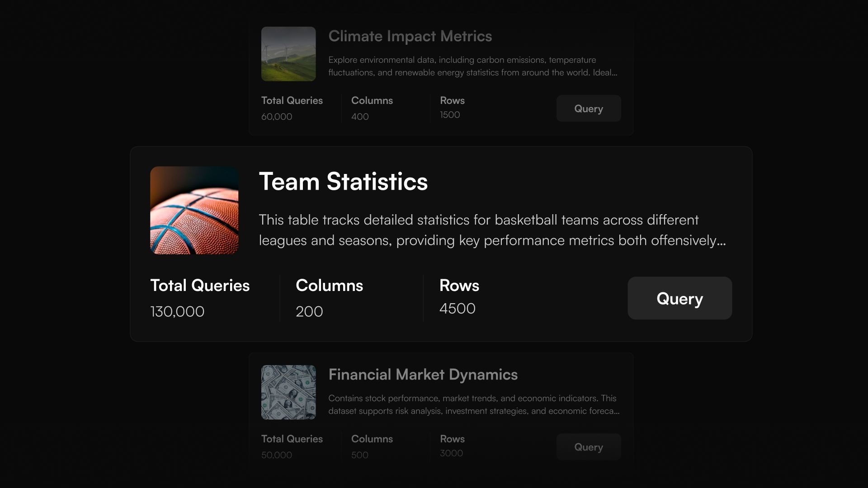This screenshot has height=488, width=868.
Task: Click the Rows value 1500 on Climate card
Action: point(449,114)
